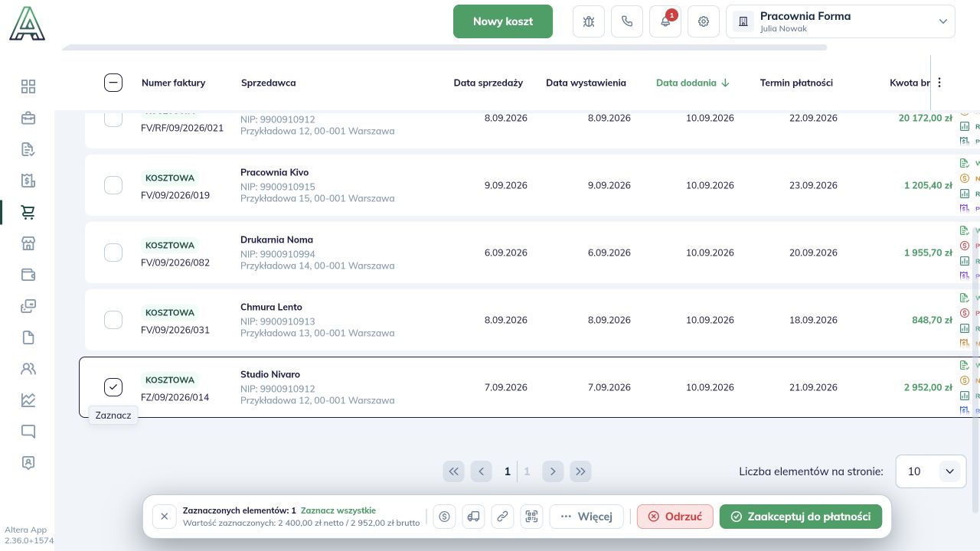Sort by Numer faktury column header
This screenshot has height=551, width=980.
pyautogui.click(x=173, y=83)
